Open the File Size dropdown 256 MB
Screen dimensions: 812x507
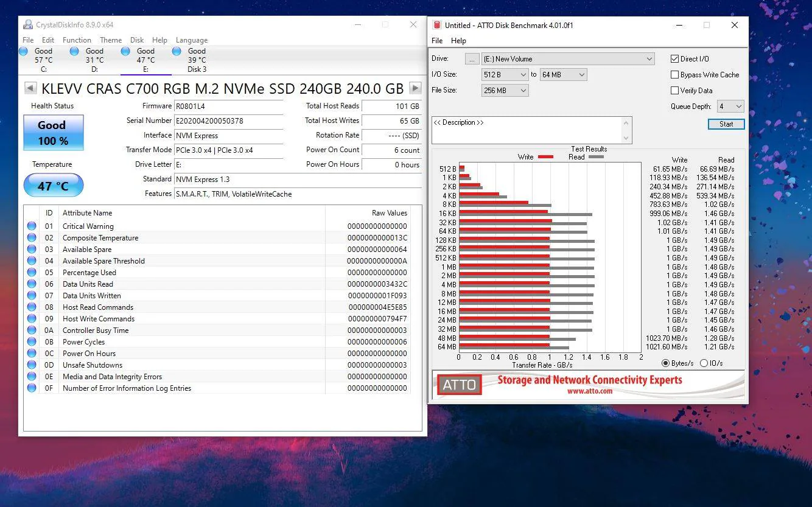(505, 91)
